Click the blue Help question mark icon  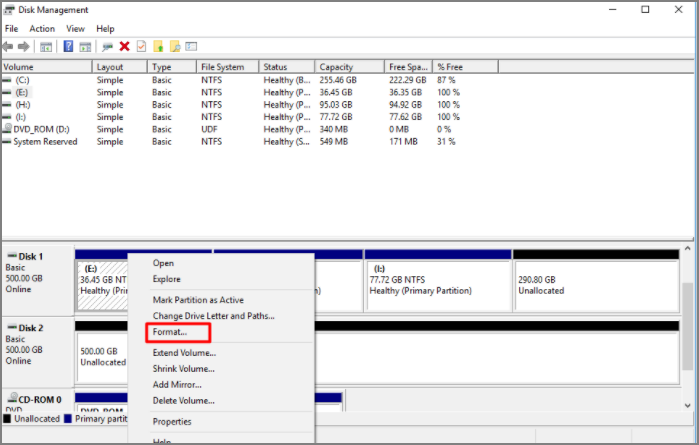(69, 46)
